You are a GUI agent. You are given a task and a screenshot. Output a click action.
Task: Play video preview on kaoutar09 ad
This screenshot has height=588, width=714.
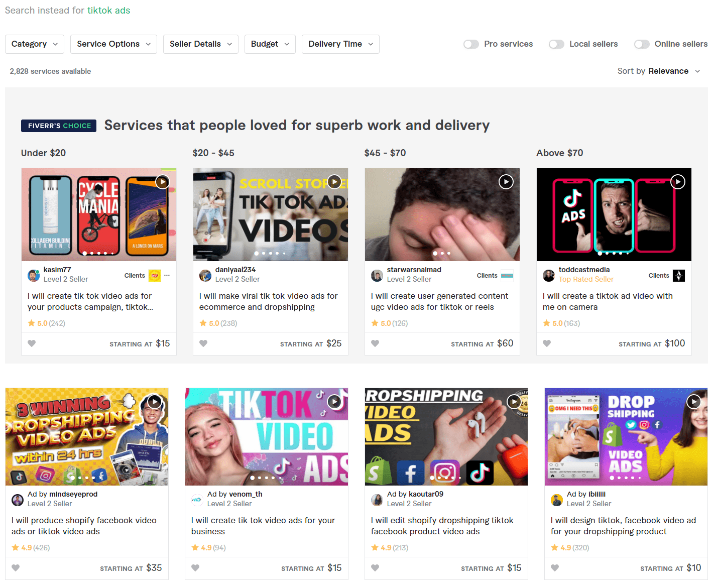(x=514, y=402)
